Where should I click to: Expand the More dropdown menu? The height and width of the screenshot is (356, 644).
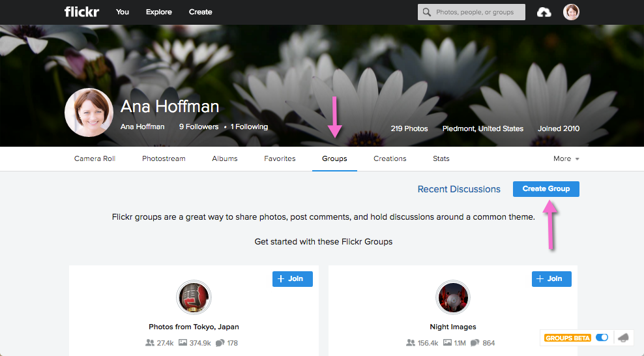(x=566, y=158)
